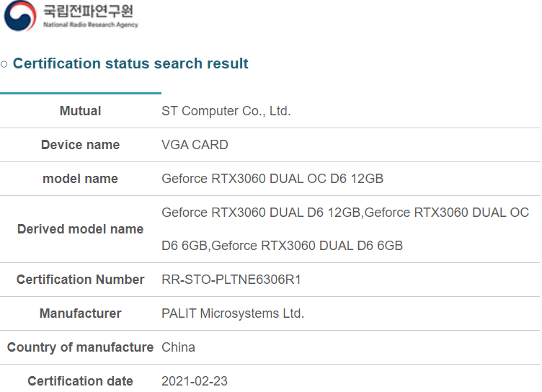The width and height of the screenshot is (542, 392).
Task: Click the Certification status search result heading
Action: pyautogui.click(x=130, y=63)
